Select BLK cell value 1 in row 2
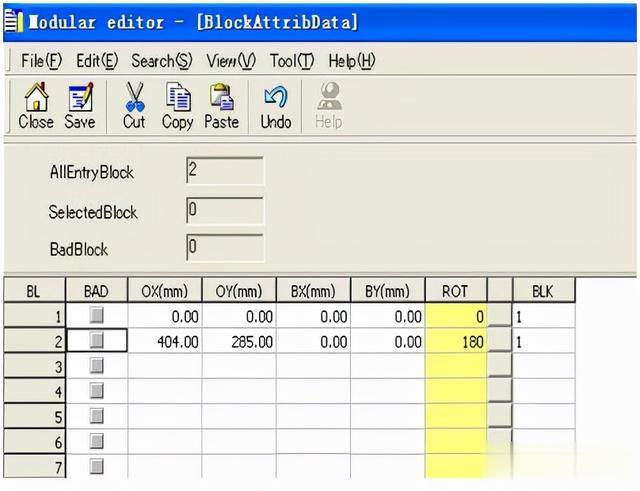This screenshot has height=491, width=640. pos(544,341)
